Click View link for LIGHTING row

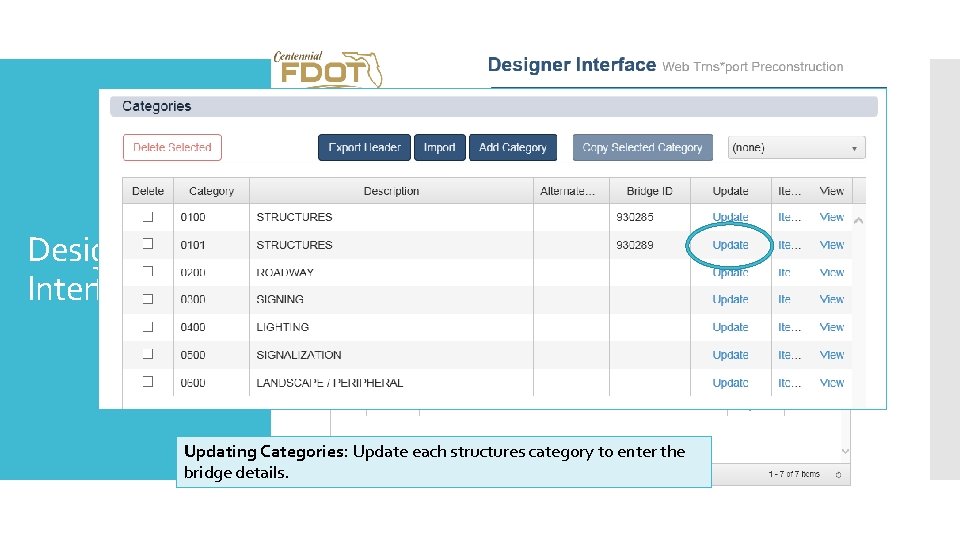(x=831, y=327)
